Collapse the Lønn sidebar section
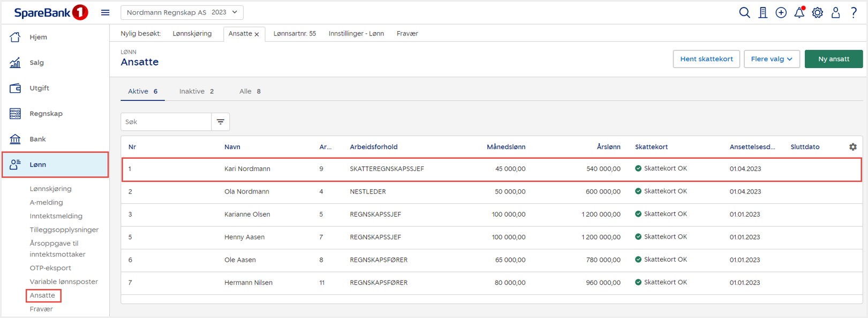The image size is (868, 318). pyautogui.click(x=55, y=165)
